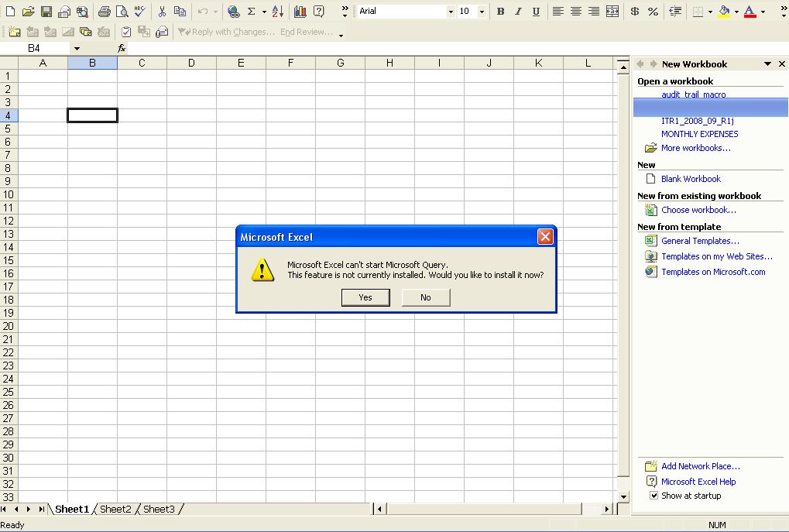
Task: Click the Help question mark toolbar icon
Action: point(318,11)
